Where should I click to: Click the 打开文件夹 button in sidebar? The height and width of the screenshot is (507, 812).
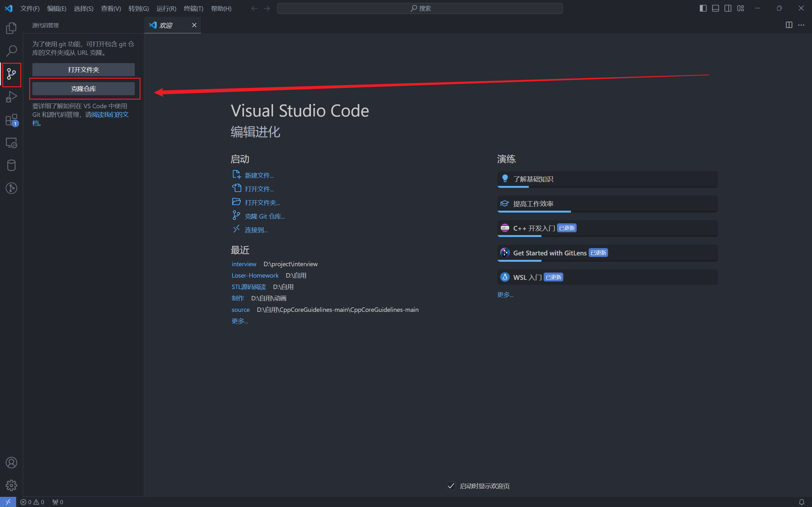click(83, 70)
